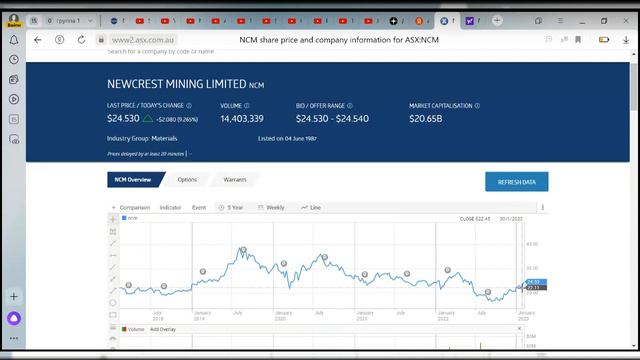This screenshot has height=360, width=640.
Task: Expand the tab group dropdown arrow
Action: [x=90, y=20]
